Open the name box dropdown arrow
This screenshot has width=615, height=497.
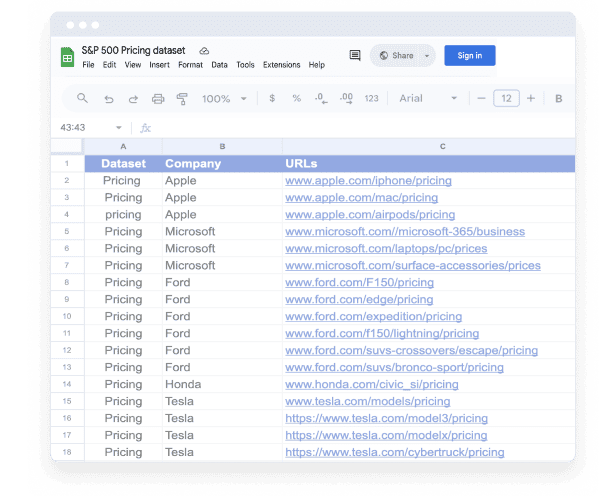pos(118,127)
